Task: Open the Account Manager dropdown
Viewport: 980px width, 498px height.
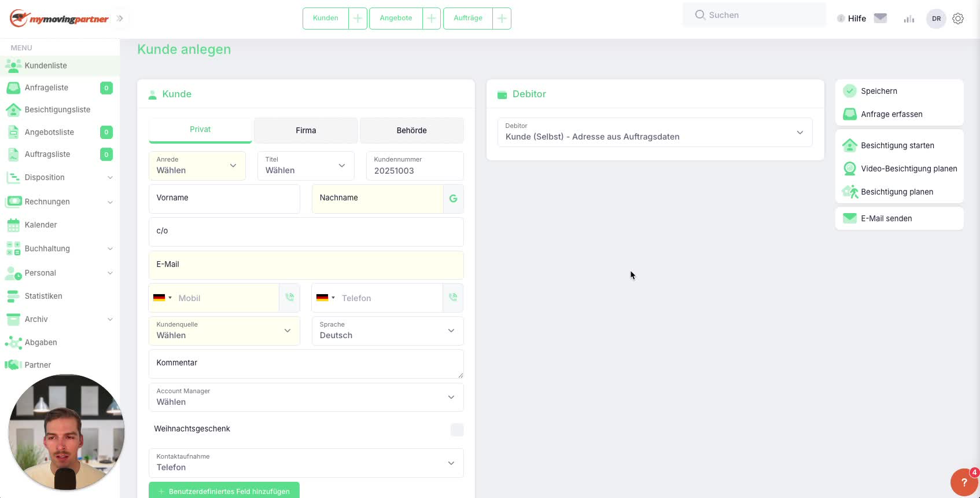Action: point(306,397)
